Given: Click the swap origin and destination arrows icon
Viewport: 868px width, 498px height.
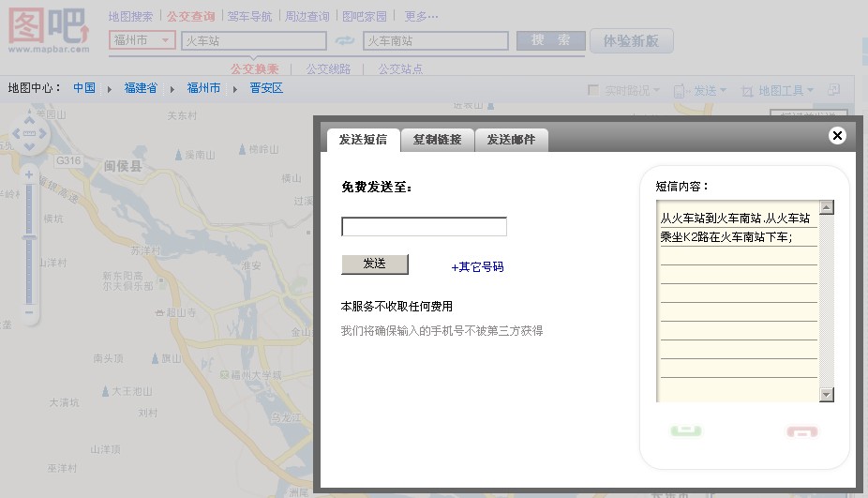Looking at the screenshot, I should (x=345, y=41).
